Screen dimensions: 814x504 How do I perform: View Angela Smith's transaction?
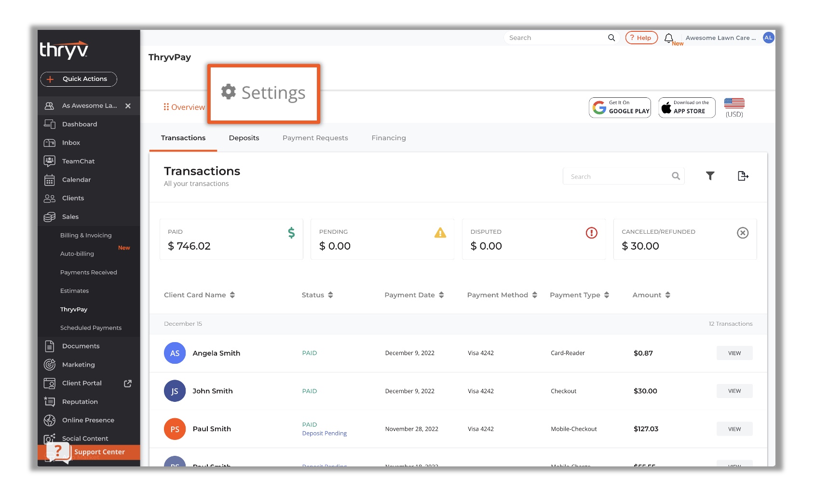tap(734, 353)
